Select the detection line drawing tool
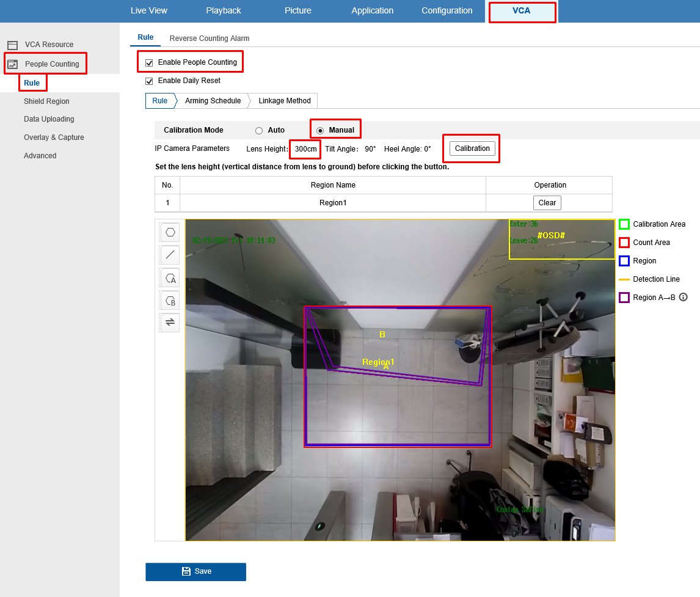The width and height of the screenshot is (700, 597). 170,255
